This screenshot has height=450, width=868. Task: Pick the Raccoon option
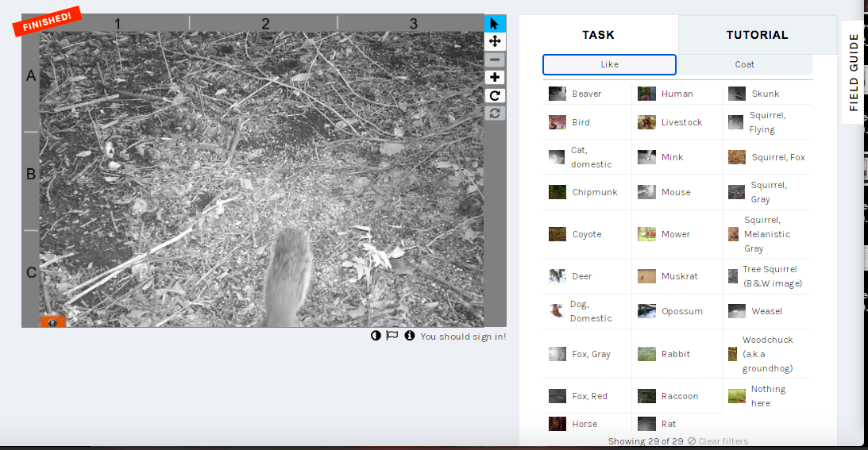coord(677,396)
